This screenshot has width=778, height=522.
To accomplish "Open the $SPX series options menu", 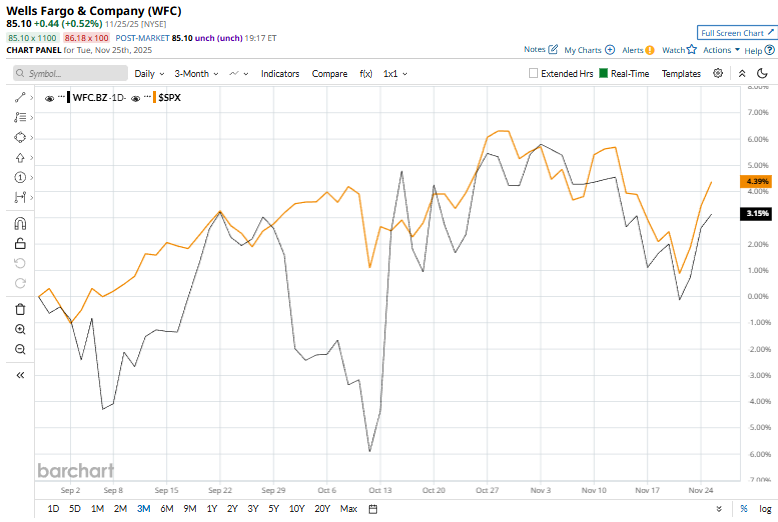I will [x=147, y=96].
